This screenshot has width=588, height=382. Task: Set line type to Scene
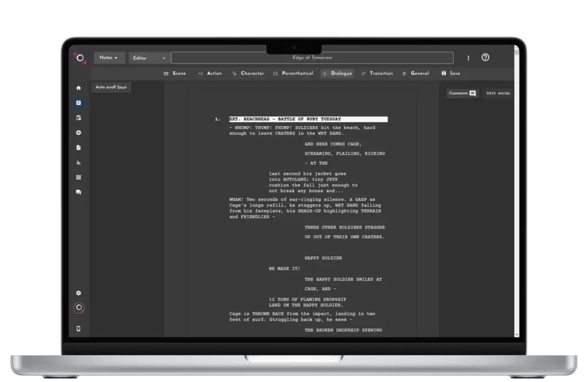tap(175, 73)
